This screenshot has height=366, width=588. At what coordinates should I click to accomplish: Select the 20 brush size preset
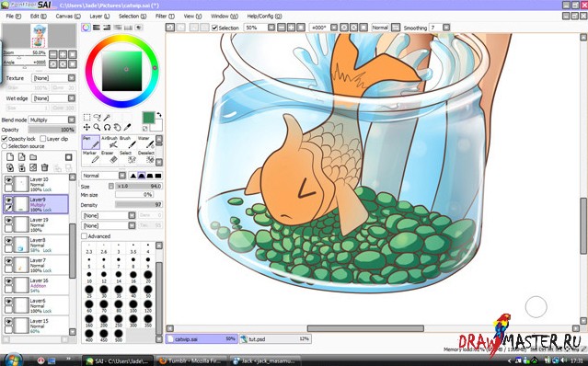click(148, 276)
